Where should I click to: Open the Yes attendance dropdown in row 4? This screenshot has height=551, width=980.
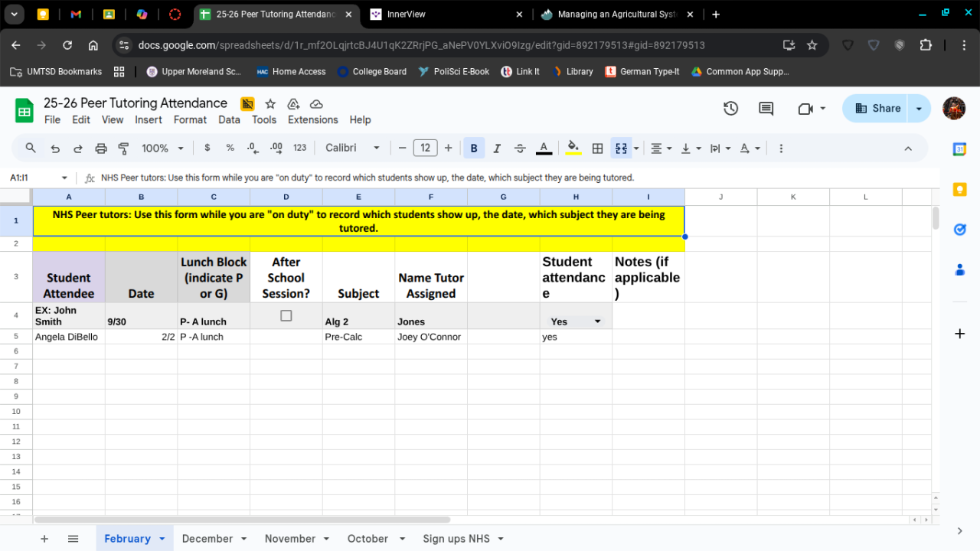[597, 321]
